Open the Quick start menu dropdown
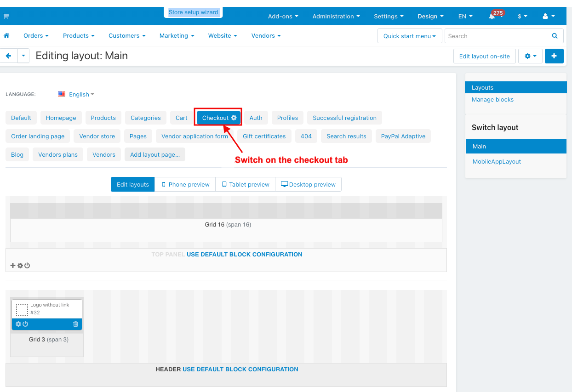Screen dimensions: 572x392 (409, 36)
